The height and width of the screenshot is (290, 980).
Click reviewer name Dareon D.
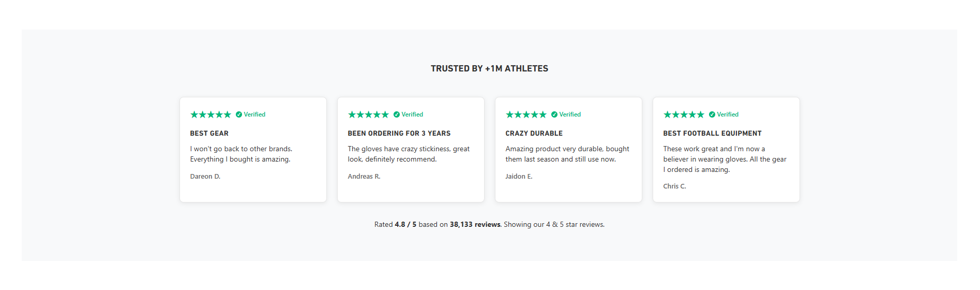coord(205,177)
